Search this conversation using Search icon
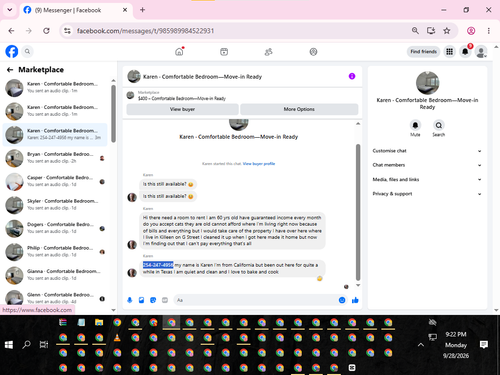The width and height of the screenshot is (500, 375). tap(439, 125)
